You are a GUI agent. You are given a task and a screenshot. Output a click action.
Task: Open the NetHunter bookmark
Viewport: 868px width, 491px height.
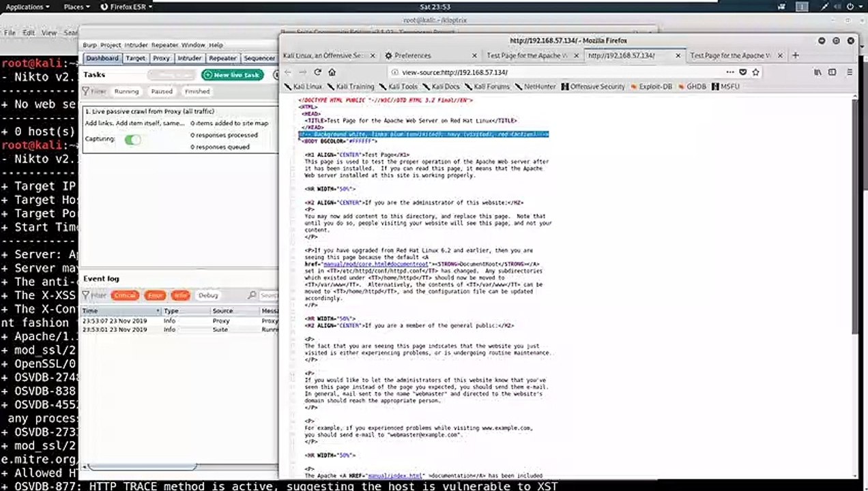(536, 87)
